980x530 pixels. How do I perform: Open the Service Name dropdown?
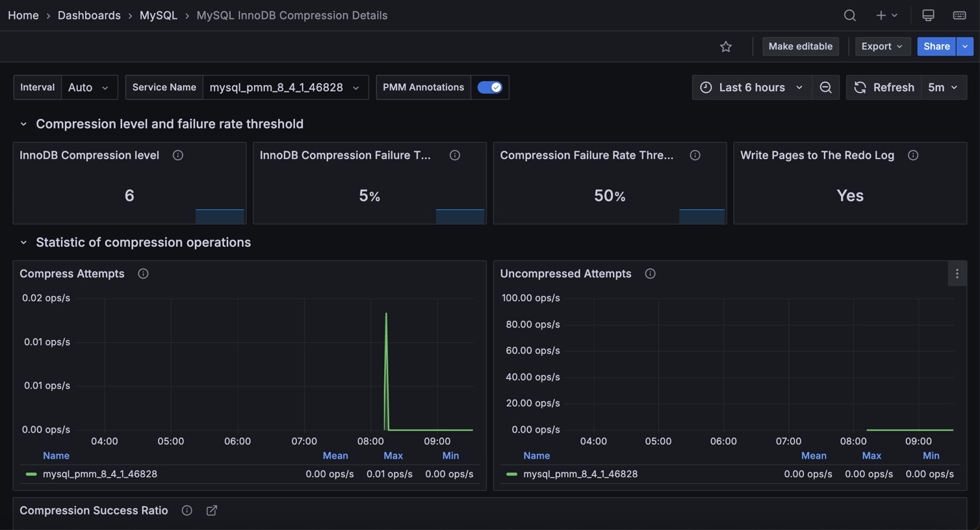(285, 87)
